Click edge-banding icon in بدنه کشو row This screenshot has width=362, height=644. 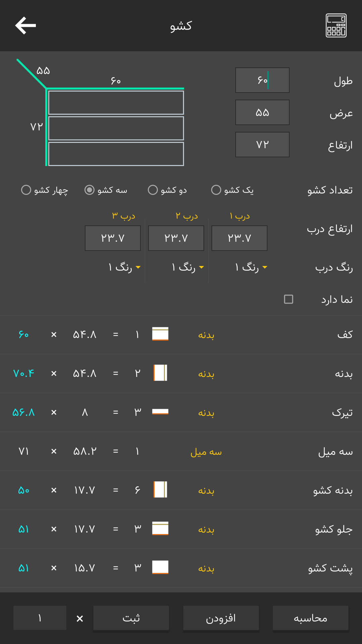160,490
